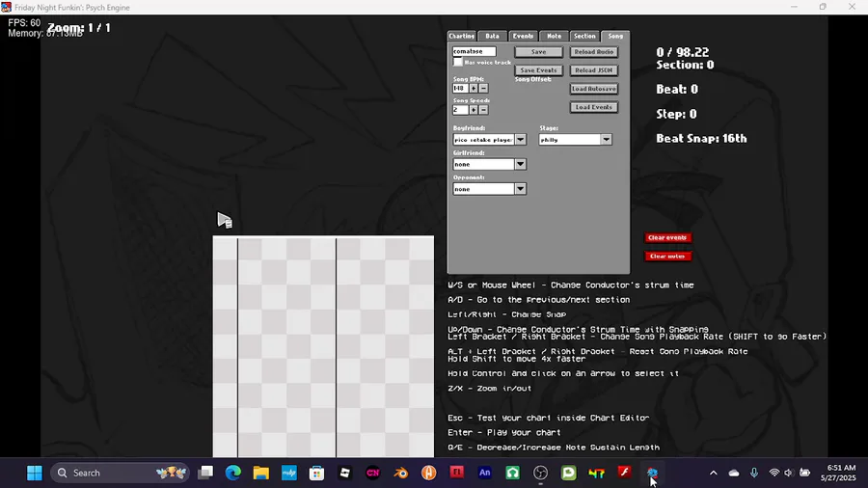Increase Song BPM with plus button
The image size is (868, 488).
pos(474,89)
